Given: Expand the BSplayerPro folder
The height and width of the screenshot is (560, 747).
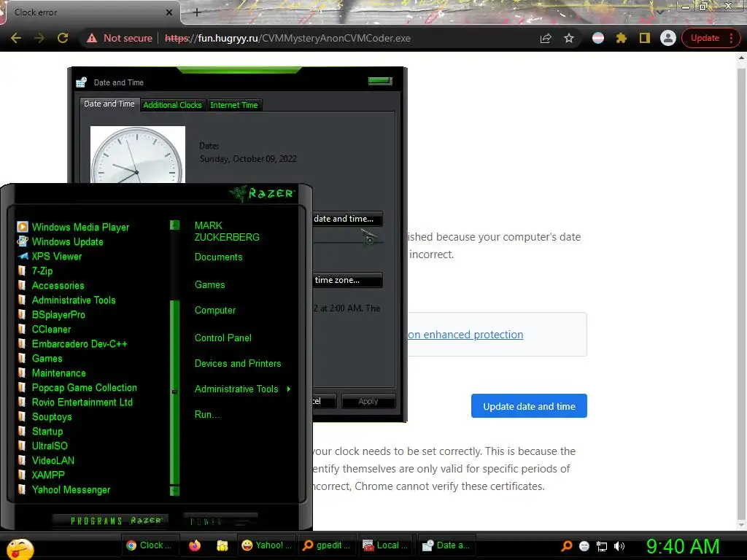Looking at the screenshot, I should coord(51,315).
